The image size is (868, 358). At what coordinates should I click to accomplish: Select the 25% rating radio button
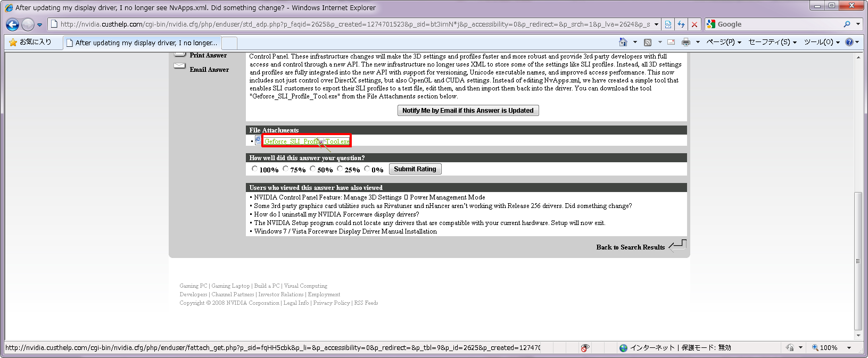[340, 169]
